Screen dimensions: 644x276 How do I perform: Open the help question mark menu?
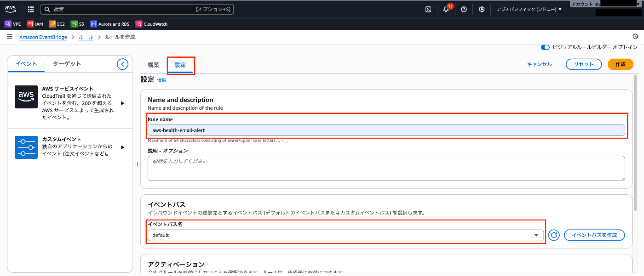464,9
